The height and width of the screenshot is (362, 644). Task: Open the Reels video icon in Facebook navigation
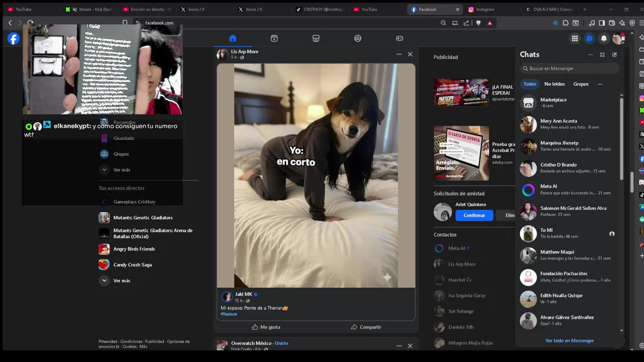274,38
